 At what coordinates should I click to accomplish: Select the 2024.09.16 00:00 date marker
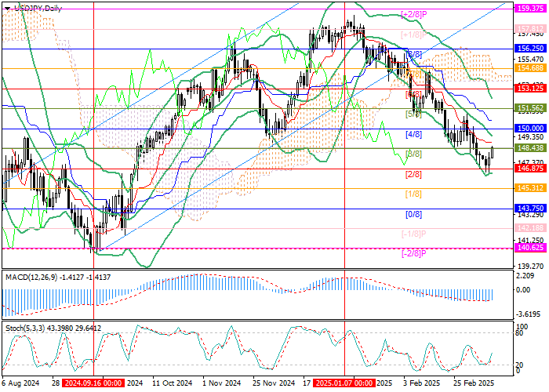[x=94, y=385]
